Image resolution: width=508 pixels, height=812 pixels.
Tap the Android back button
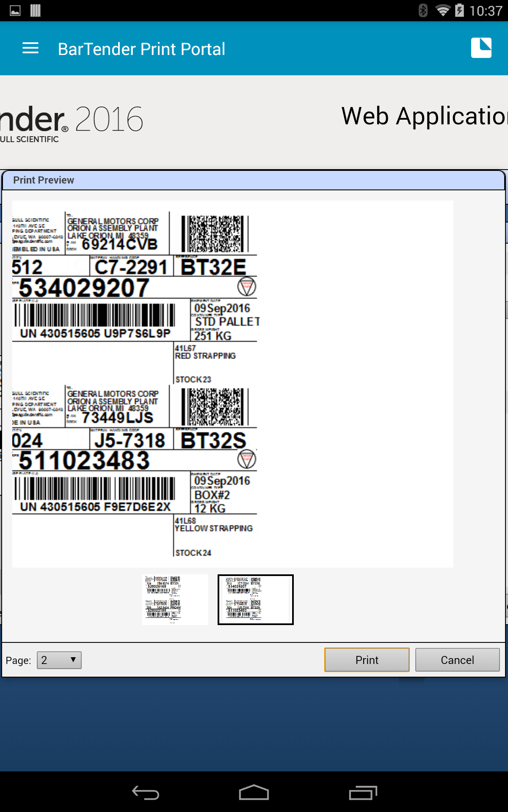pos(146,793)
